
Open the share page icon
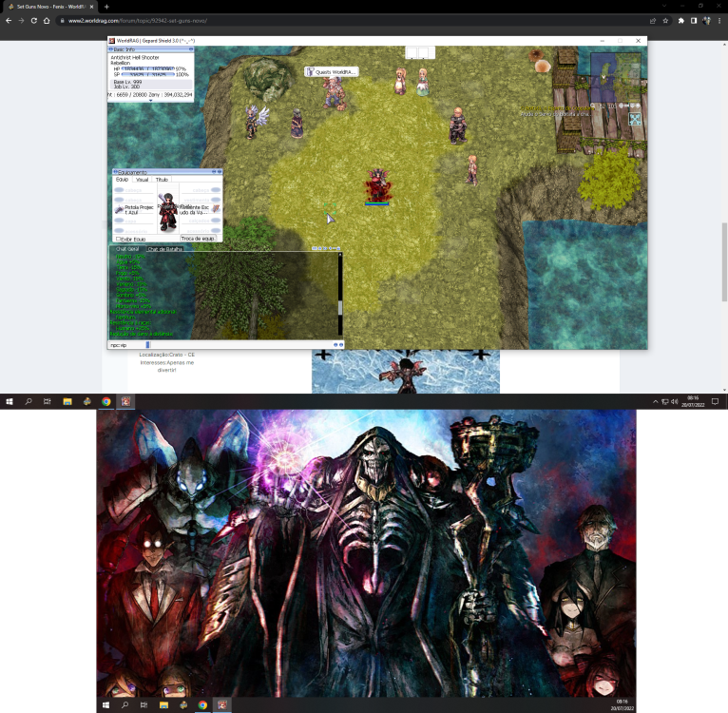pyautogui.click(x=653, y=20)
